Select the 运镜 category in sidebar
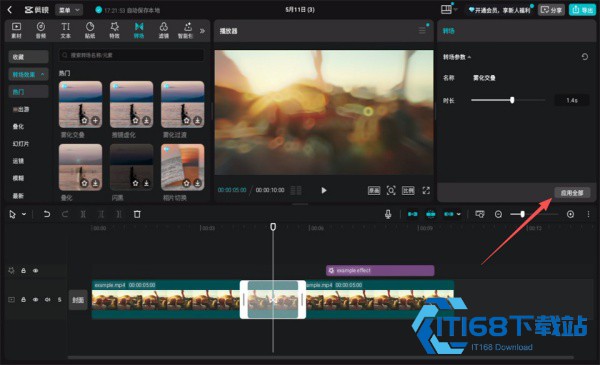600x365 pixels. tap(18, 161)
